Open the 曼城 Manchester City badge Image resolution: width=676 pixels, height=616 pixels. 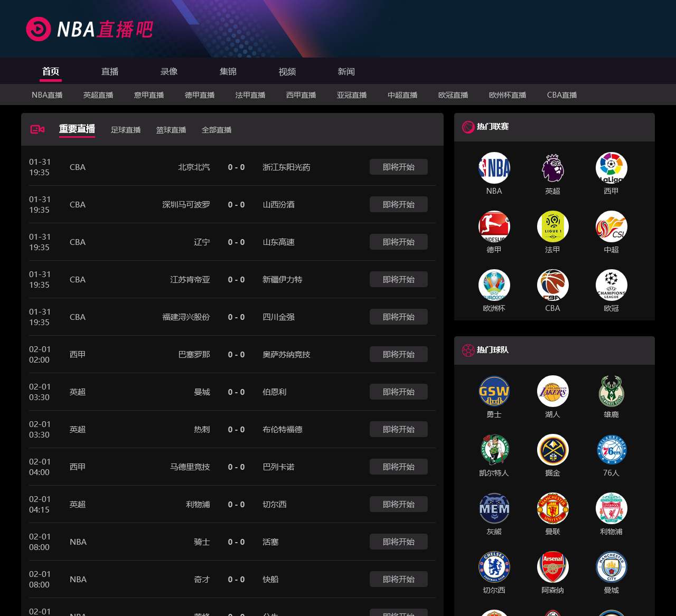pyautogui.click(x=611, y=566)
